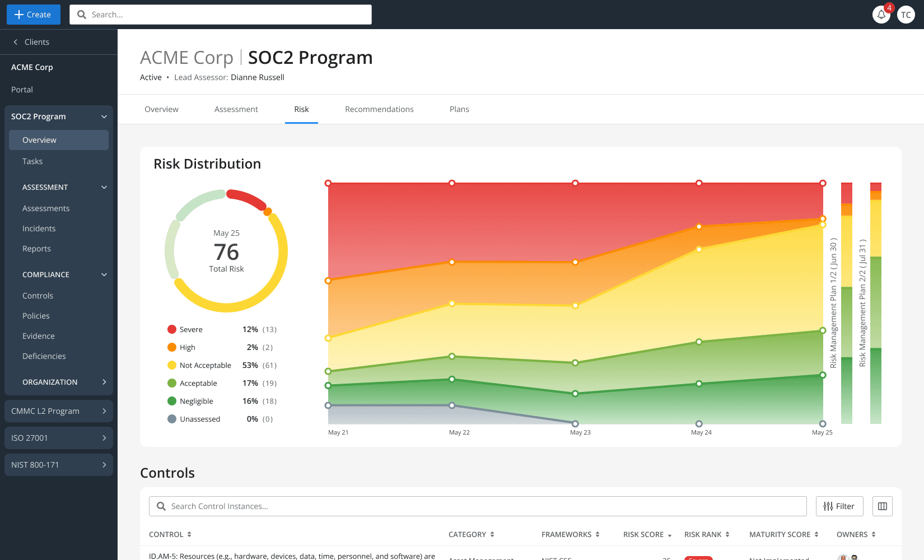Viewport: 924px width, 560px height.
Task: Open sidebar Overview item
Action: (x=59, y=140)
